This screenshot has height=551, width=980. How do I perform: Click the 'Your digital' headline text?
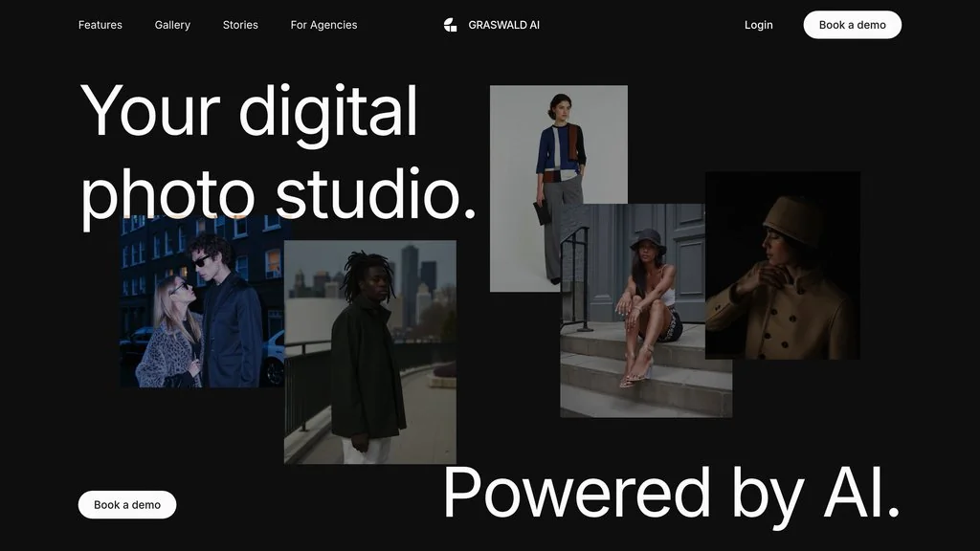click(x=249, y=111)
